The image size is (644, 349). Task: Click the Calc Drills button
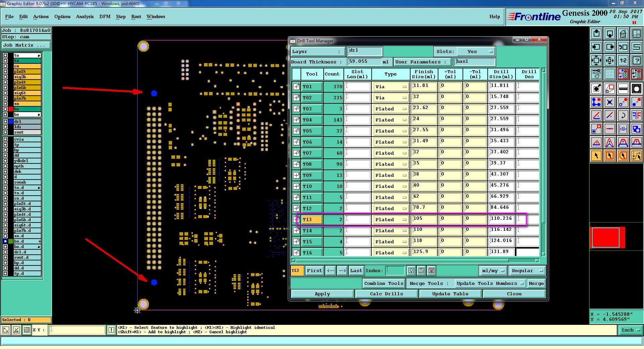point(386,294)
